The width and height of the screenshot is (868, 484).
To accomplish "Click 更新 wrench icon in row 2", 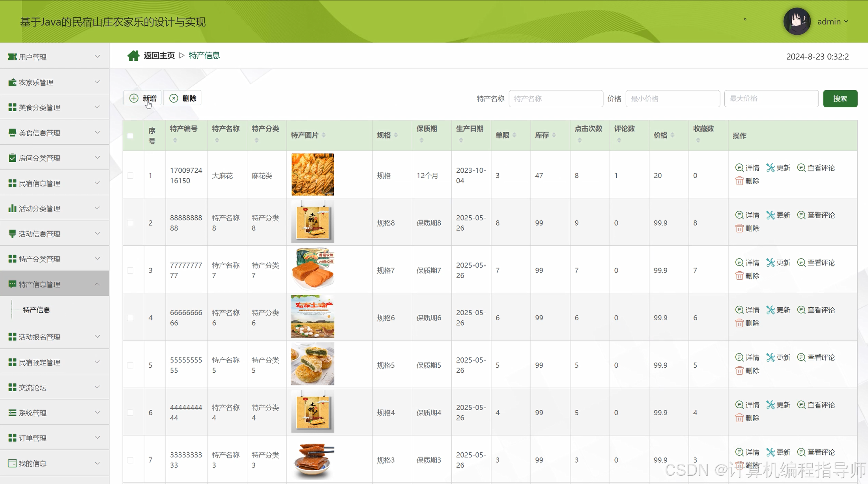I will [x=771, y=215].
